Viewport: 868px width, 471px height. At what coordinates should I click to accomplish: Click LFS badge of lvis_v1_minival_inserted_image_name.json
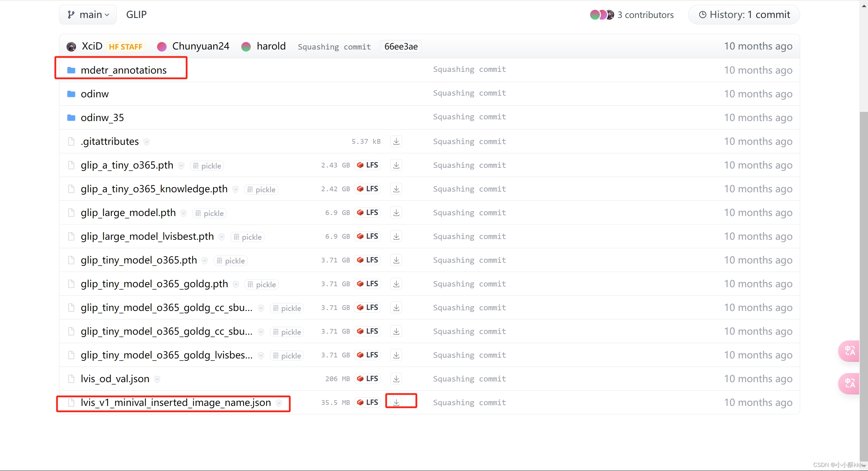click(367, 403)
